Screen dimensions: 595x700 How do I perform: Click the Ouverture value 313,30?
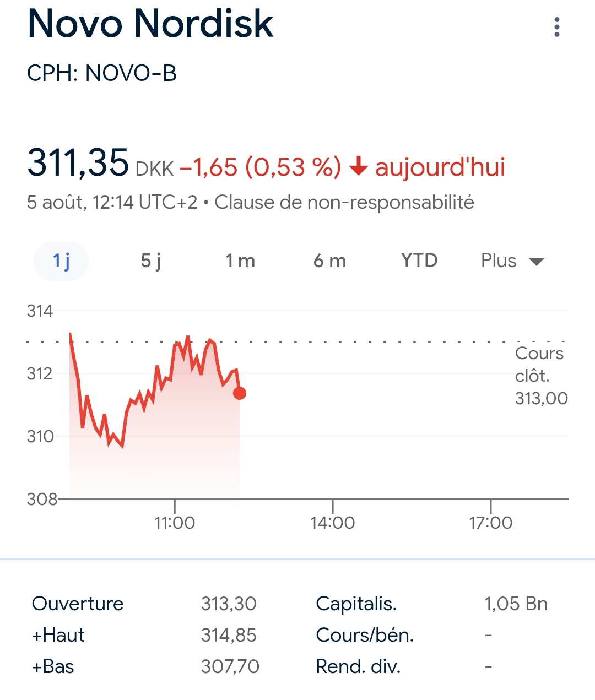point(229,604)
